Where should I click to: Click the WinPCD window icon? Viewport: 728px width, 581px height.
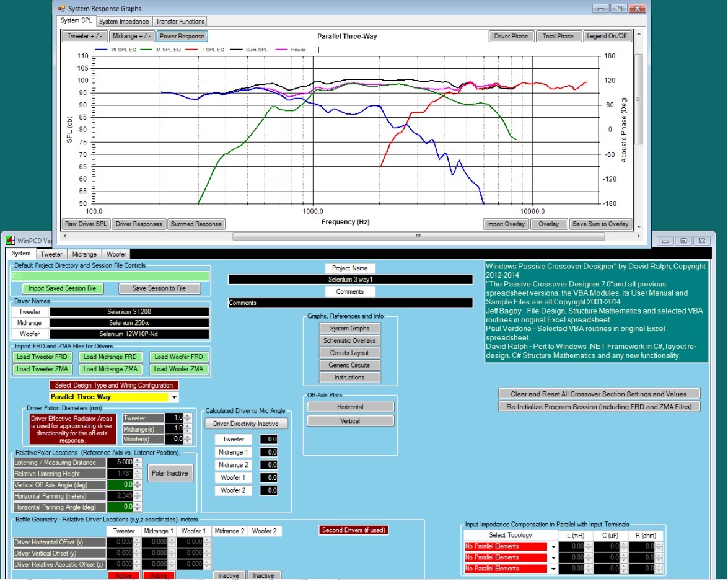(x=10, y=241)
